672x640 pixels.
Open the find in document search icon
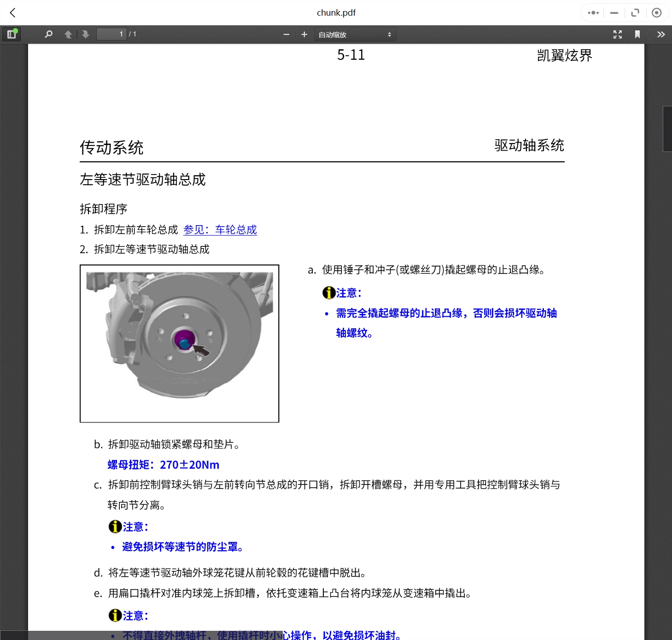click(48, 34)
